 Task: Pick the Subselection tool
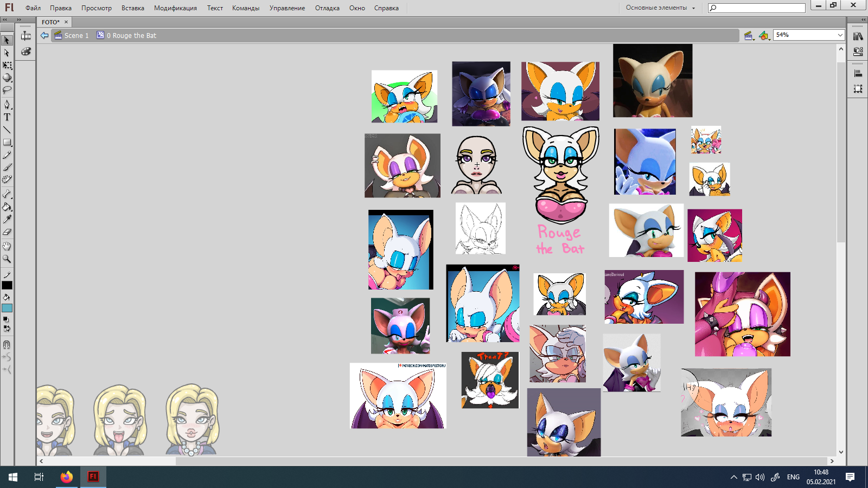(x=7, y=53)
